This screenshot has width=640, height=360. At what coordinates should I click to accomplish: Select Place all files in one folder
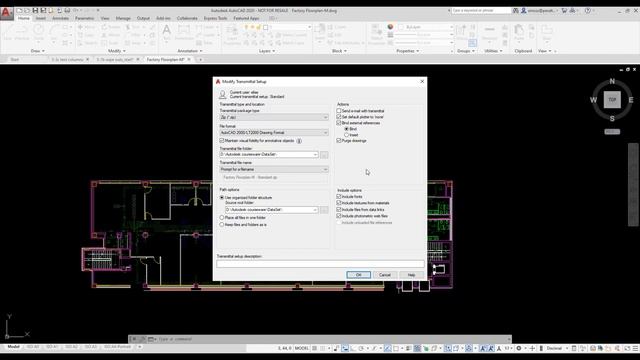pos(222,218)
